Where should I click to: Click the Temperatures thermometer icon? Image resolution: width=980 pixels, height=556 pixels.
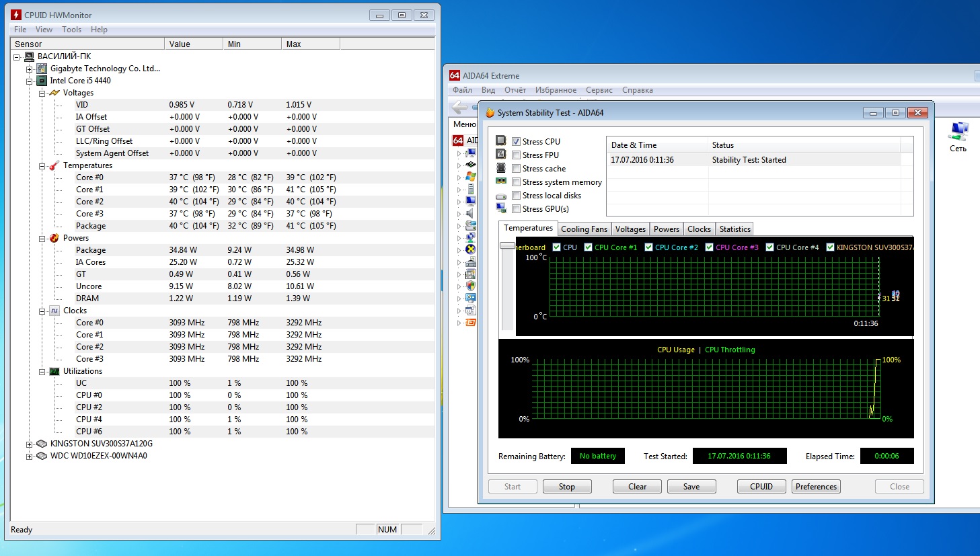tap(54, 165)
